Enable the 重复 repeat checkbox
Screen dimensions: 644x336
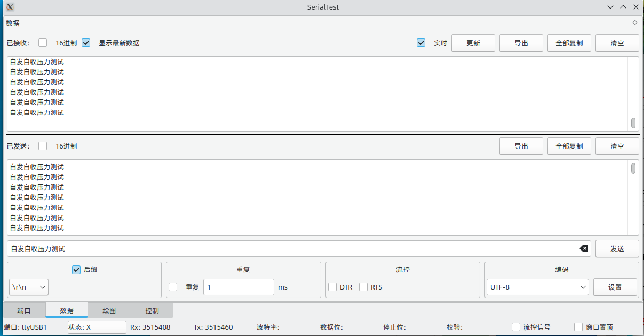[173, 287]
